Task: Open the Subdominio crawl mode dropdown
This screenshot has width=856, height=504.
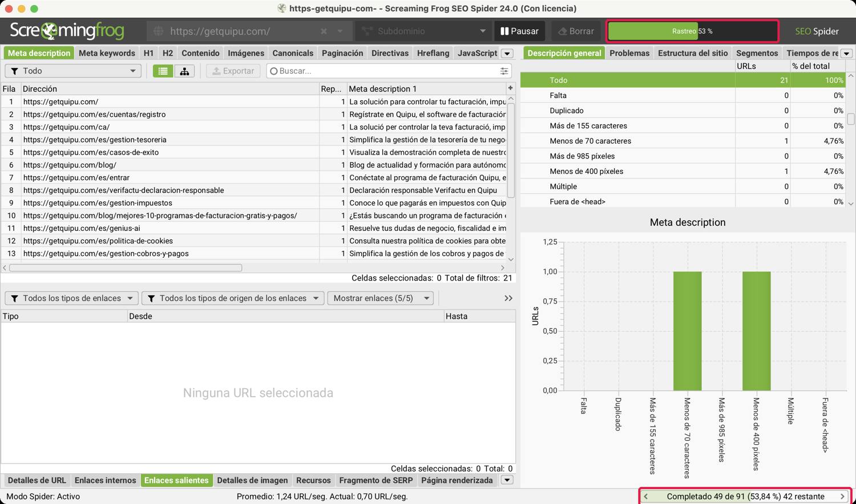Action: [x=423, y=31]
